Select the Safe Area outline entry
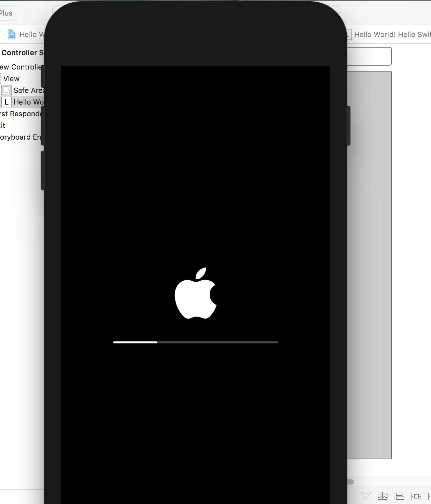The image size is (431, 504). 28,90
